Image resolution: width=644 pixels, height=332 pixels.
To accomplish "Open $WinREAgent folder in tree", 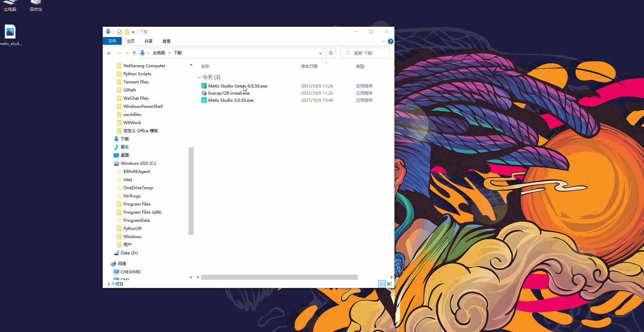I will 137,172.
